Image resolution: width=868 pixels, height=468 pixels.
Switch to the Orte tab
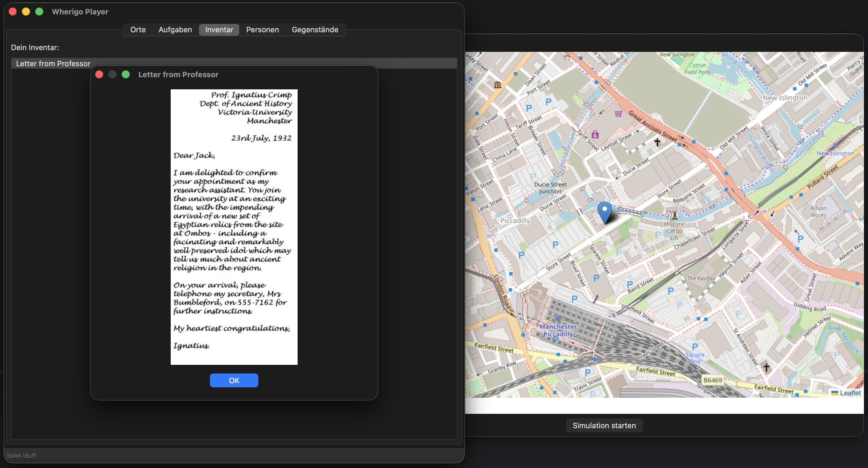pos(138,30)
